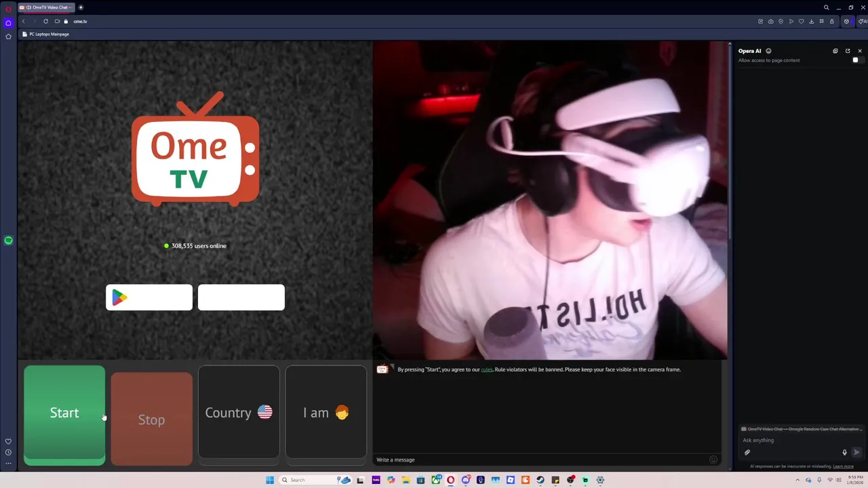Open Discord from the taskbar
Image resolution: width=868 pixels, height=488 pixels.
[x=466, y=480]
